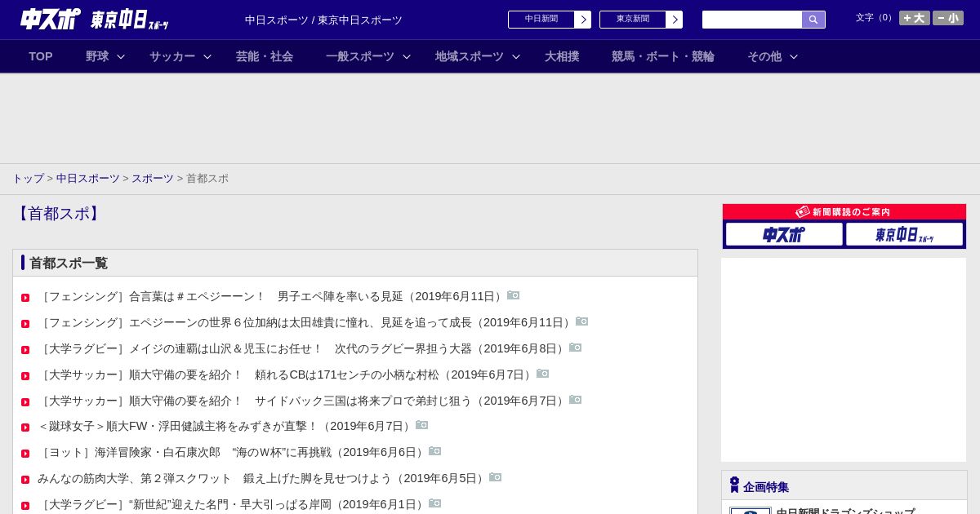Open article 頼れるCBは171センチの小柄な村松
The image size is (980, 514).
point(286,374)
